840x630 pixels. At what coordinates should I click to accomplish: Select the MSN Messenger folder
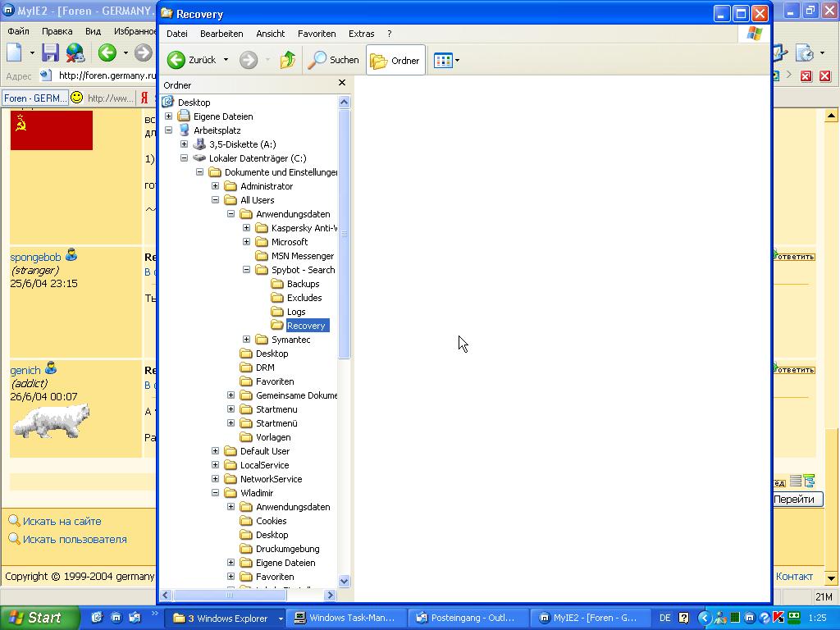pyautogui.click(x=302, y=256)
